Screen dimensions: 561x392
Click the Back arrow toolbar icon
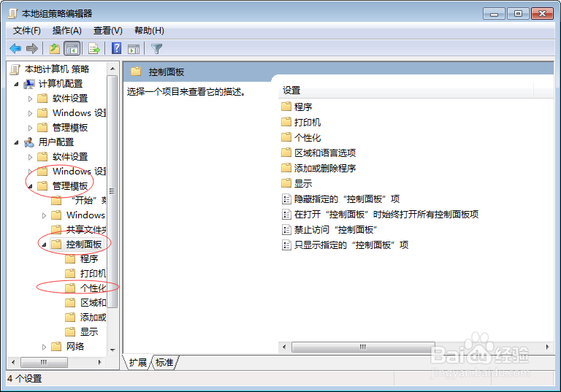click(15, 48)
